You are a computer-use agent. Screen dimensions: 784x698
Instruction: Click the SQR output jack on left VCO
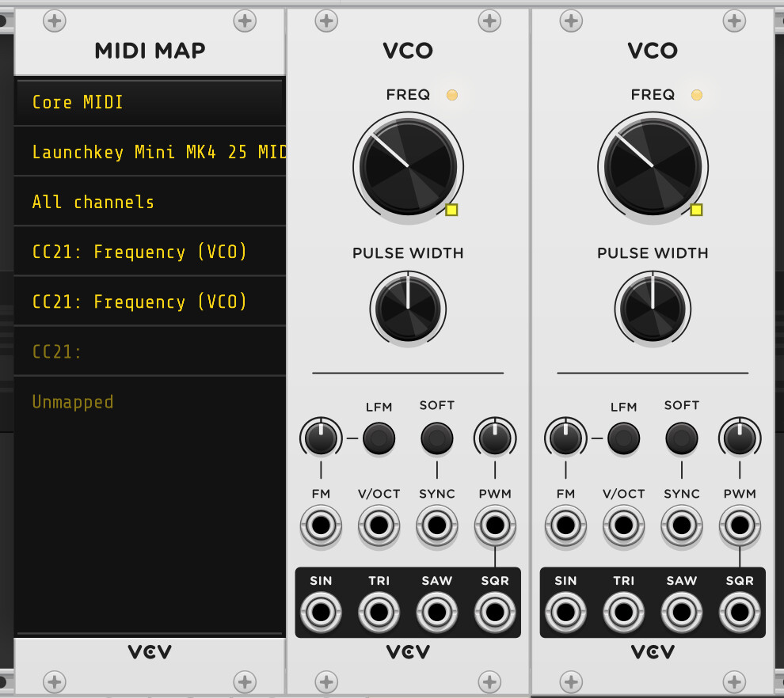click(x=495, y=612)
